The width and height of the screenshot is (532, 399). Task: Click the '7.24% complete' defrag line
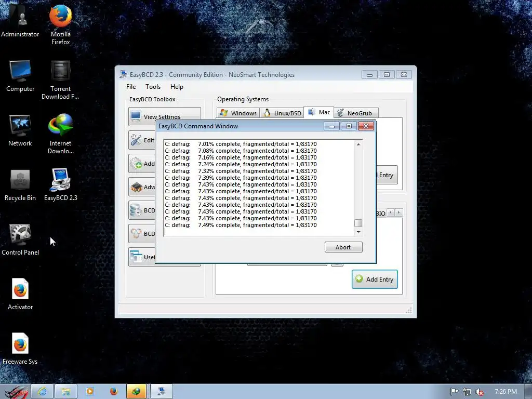coord(241,164)
